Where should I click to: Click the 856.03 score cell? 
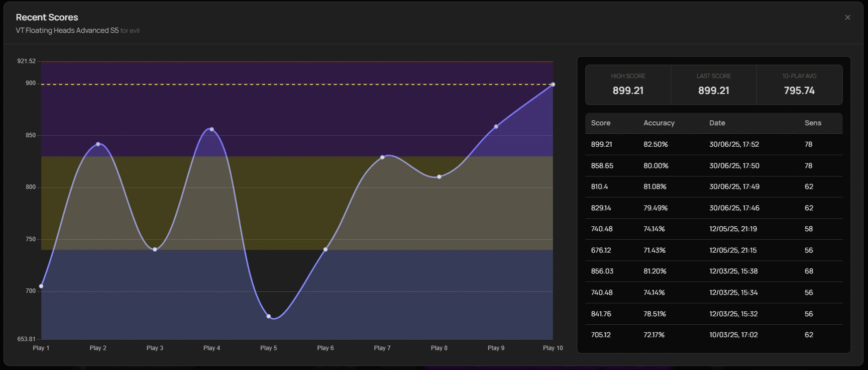click(x=602, y=271)
